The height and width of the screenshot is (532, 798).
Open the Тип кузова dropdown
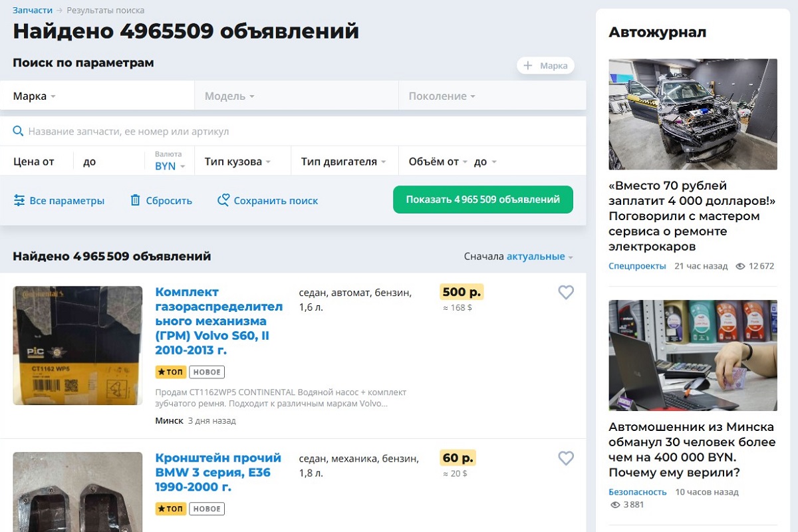point(243,162)
